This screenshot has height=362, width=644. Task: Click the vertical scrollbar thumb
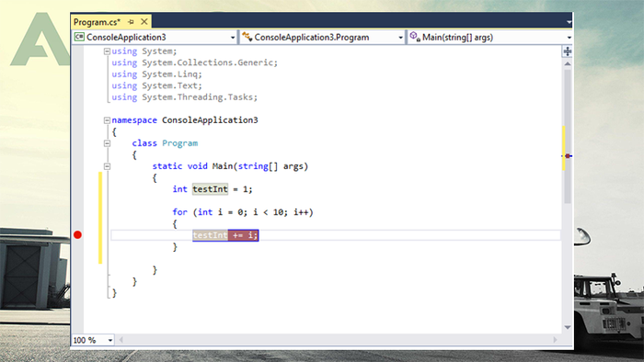click(x=568, y=136)
